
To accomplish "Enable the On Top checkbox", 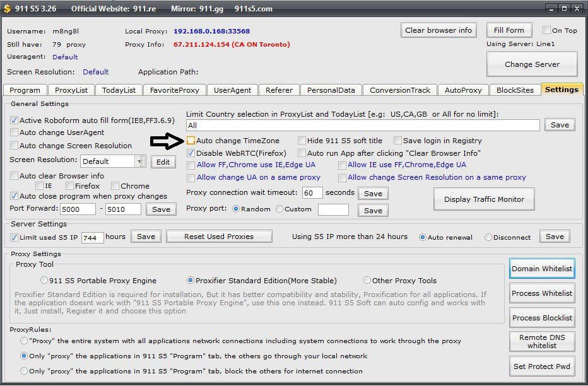I will point(547,30).
